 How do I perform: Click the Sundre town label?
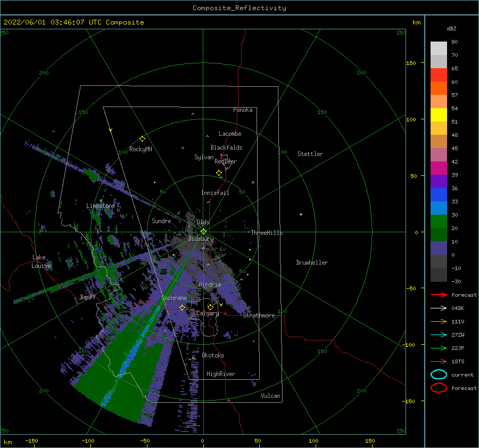pyautogui.click(x=161, y=221)
